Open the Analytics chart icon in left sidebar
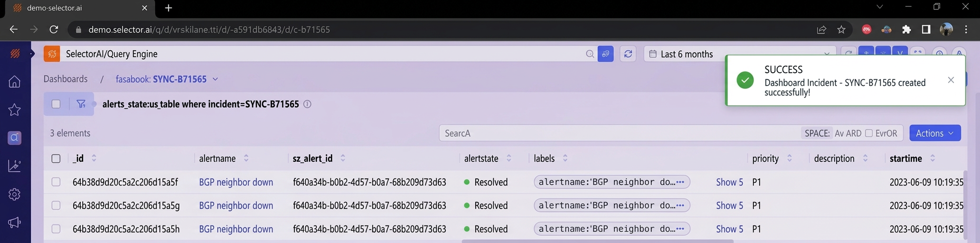The image size is (980, 243). [x=14, y=166]
